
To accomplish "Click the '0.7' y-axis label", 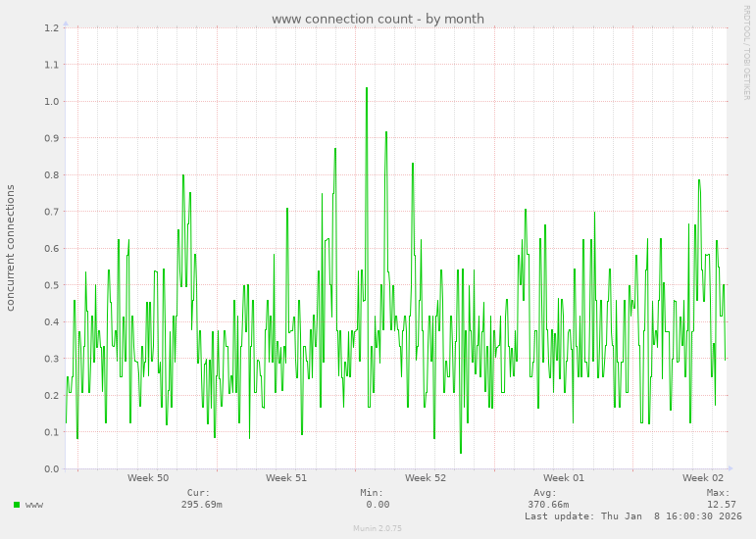I will coord(52,212).
